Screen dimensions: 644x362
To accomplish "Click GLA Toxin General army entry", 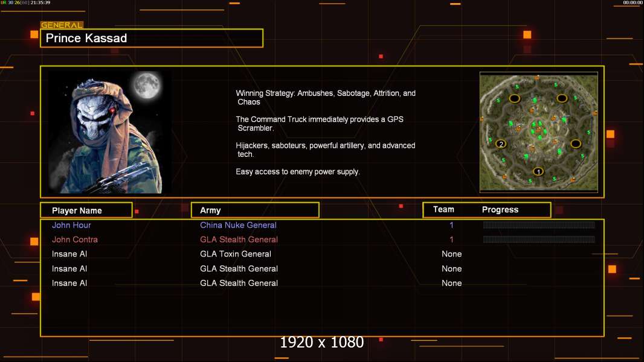I will 236,254.
